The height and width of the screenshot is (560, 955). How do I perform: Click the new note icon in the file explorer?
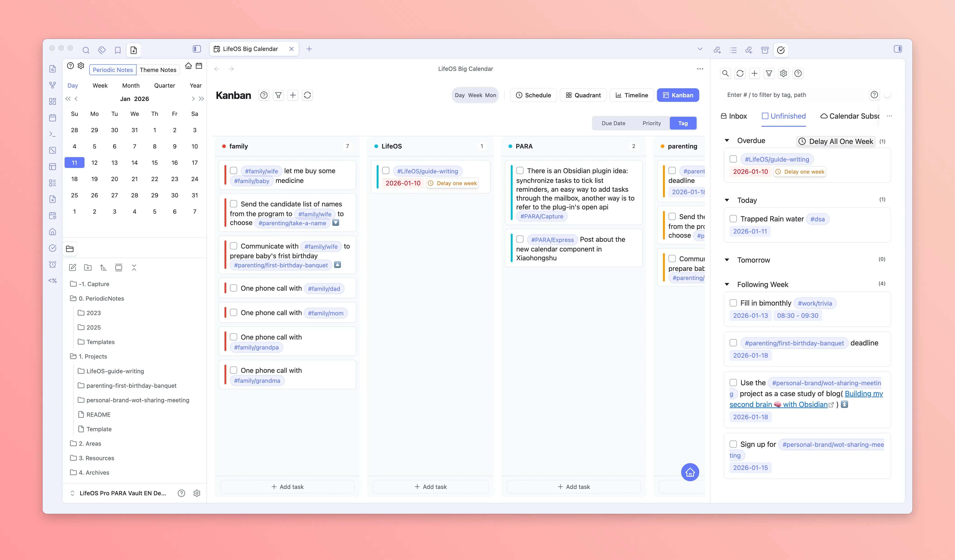pos(73,268)
